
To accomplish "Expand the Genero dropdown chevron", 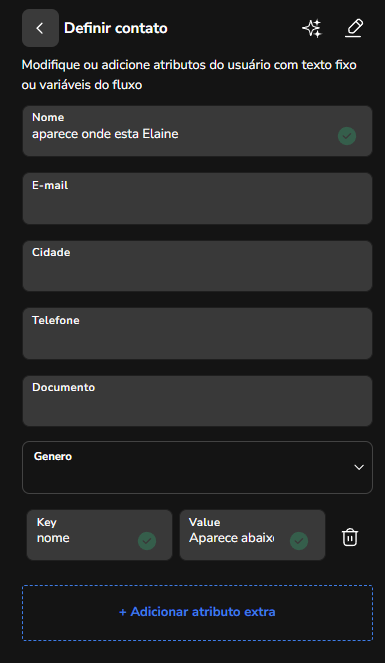I will (x=359, y=467).
